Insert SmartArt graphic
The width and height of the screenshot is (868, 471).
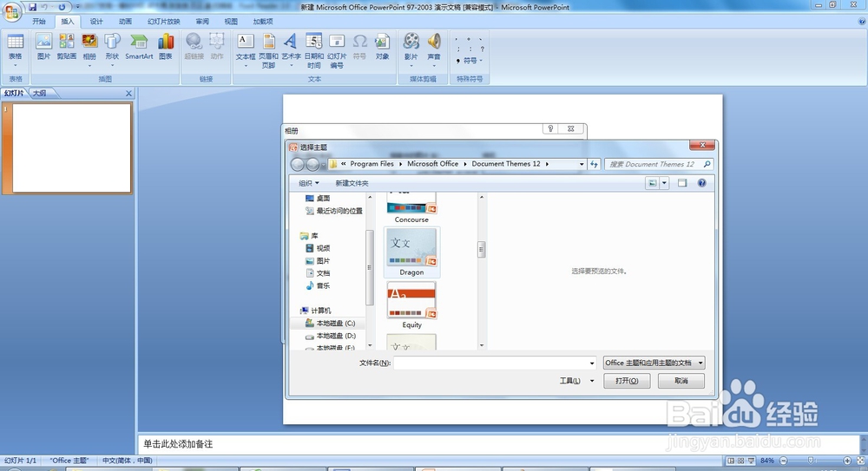point(139,47)
